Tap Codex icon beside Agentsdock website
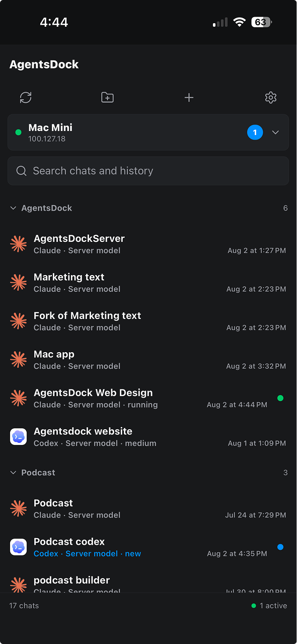The width and height of the screenshot is (297, 644). [x=19, y=437]
